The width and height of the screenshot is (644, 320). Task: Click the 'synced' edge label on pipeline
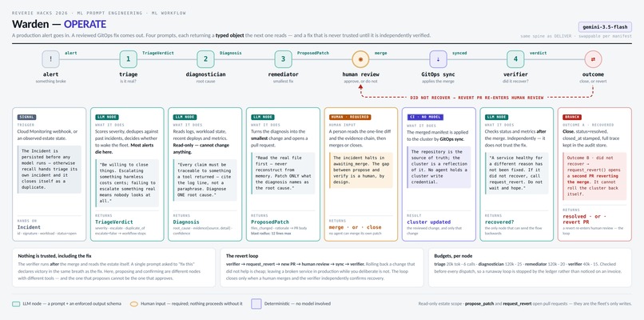459,53
